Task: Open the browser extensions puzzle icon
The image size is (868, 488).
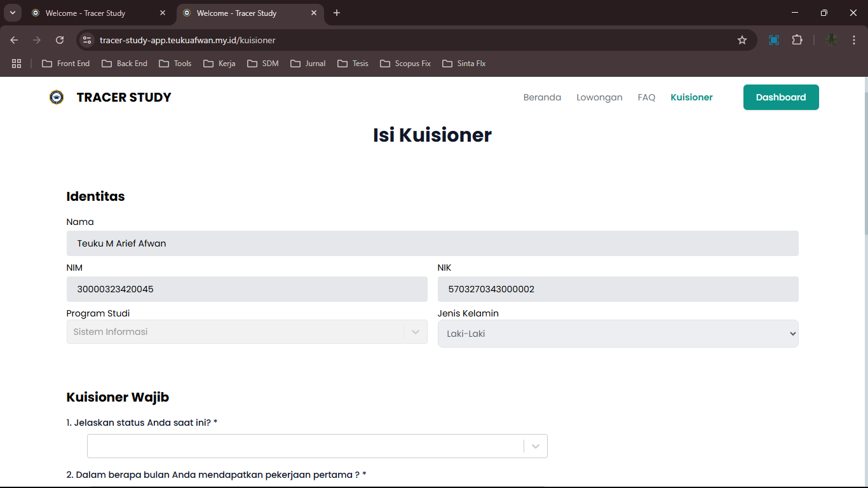Action: click(x=797, y=40)
